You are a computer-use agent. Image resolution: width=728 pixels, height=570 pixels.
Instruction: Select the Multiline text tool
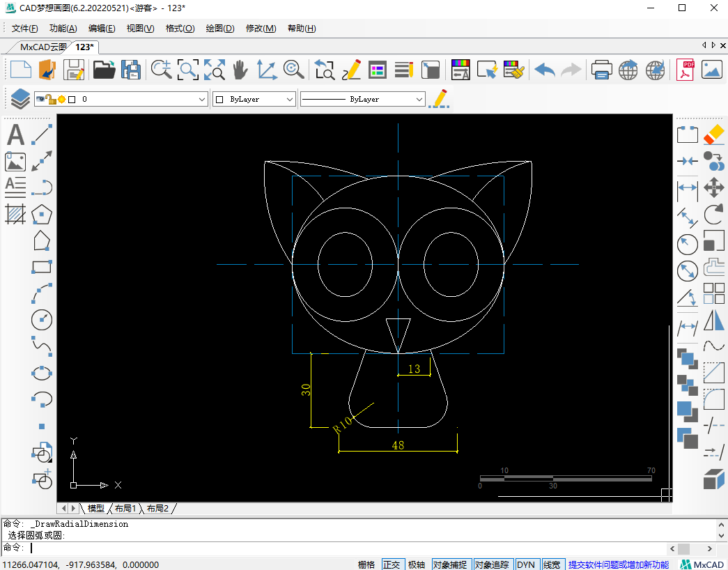click(15, 187)
